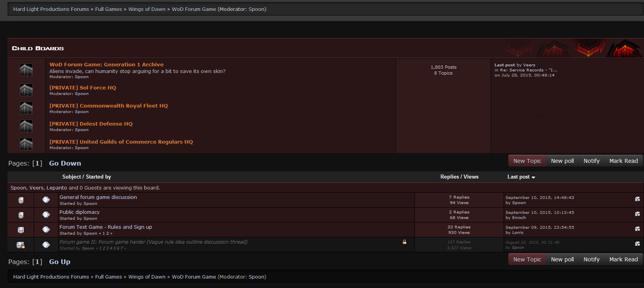The image size is (644, 288).
Task: Open General forum game discussion topic
Action: (x=98, y=197)
